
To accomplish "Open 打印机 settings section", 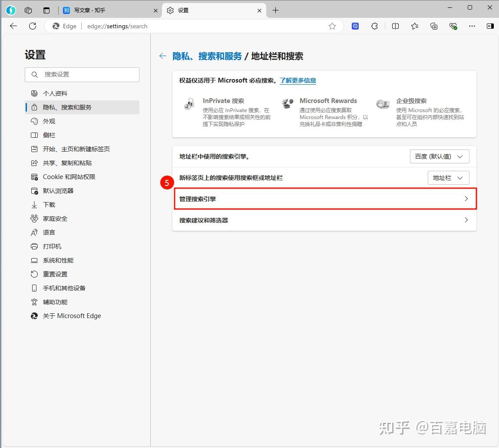I will (x=82, y=246).
